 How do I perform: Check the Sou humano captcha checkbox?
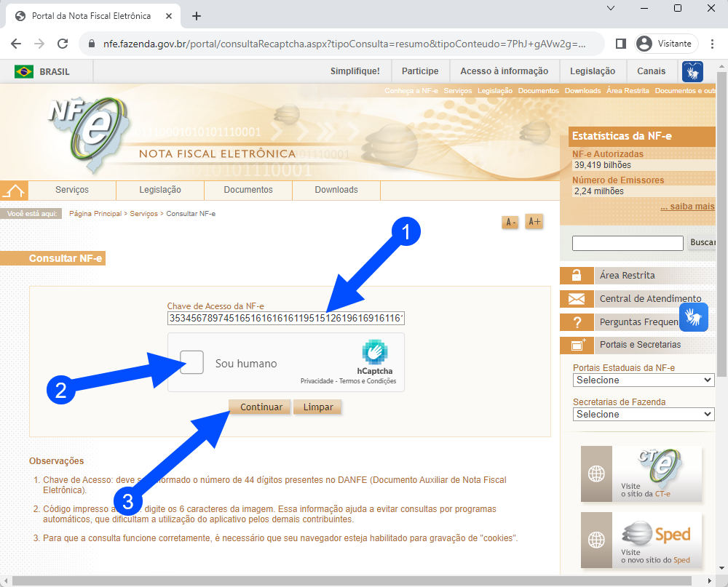click(x=191, y=362)
